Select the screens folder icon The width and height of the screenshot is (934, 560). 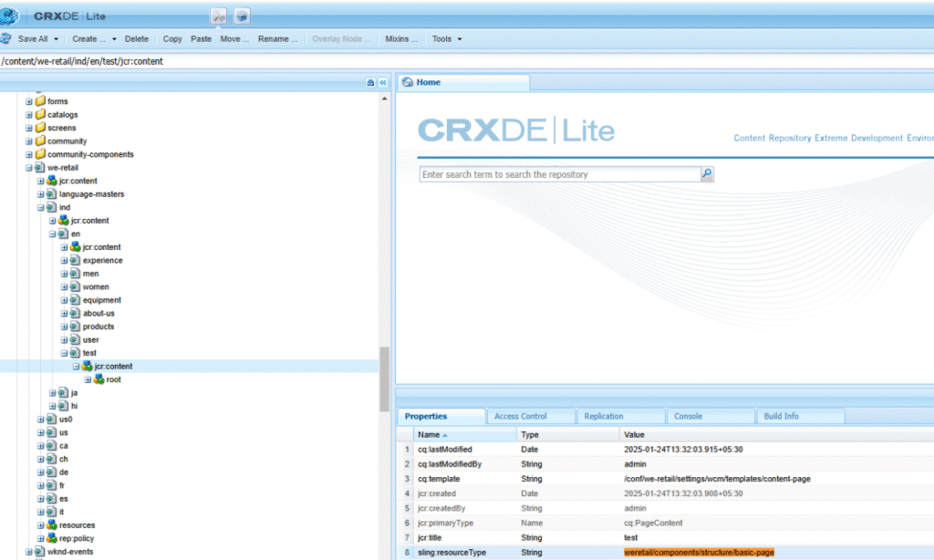[x=40, y=128]
